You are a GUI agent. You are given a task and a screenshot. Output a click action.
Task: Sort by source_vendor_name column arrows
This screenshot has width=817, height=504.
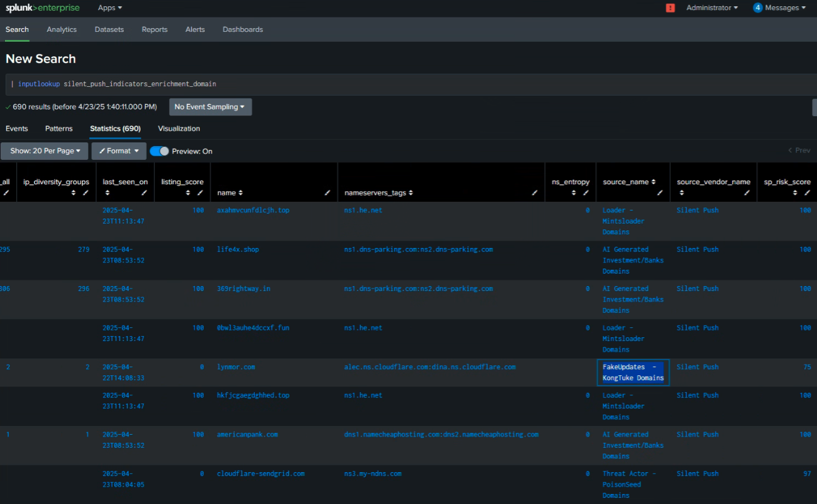681,193
